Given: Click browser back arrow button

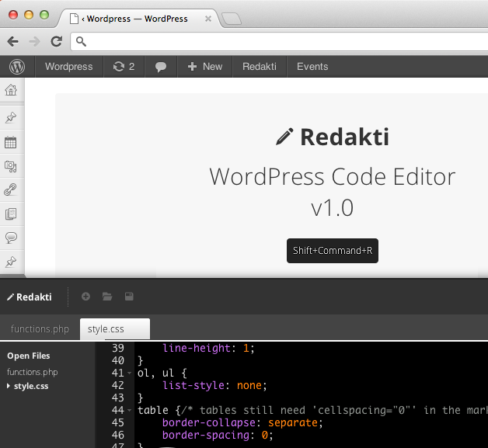Looking at the screenshot, I should pyautogui.click(x=12, y=41).
